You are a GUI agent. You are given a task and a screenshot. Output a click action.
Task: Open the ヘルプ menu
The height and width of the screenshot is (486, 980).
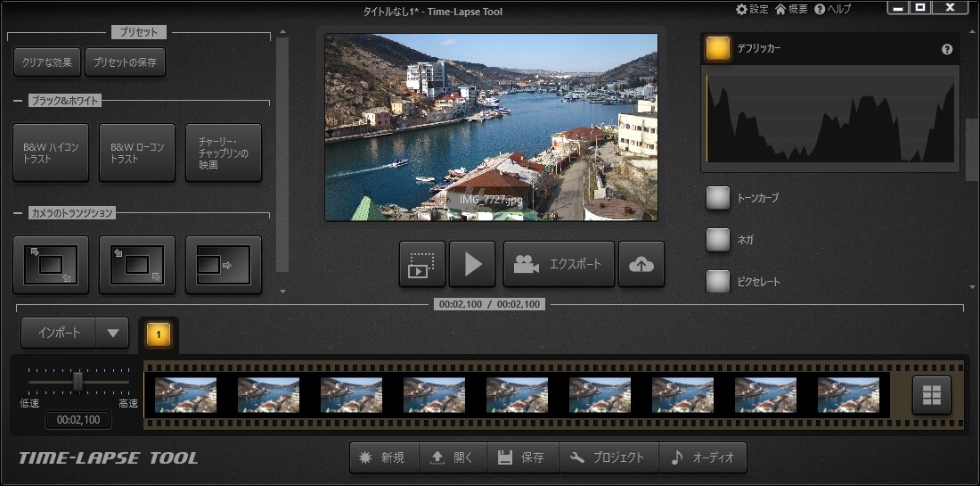pyautogui.click(x=833, y=9)
